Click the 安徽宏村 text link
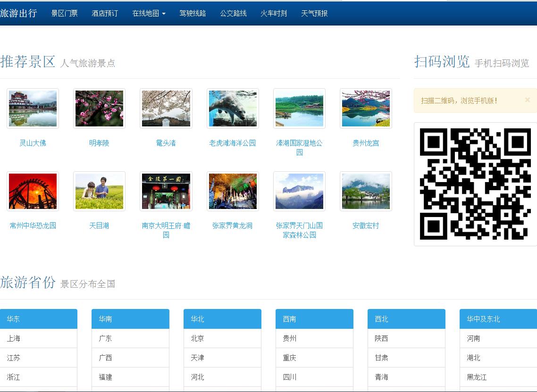 coord(366,225)
